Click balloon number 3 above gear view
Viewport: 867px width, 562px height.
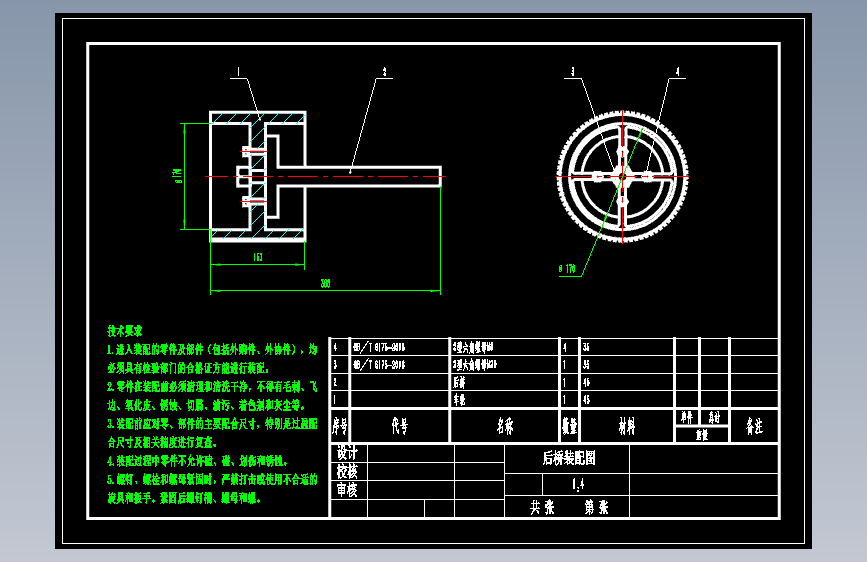click(x=573, y=72)
